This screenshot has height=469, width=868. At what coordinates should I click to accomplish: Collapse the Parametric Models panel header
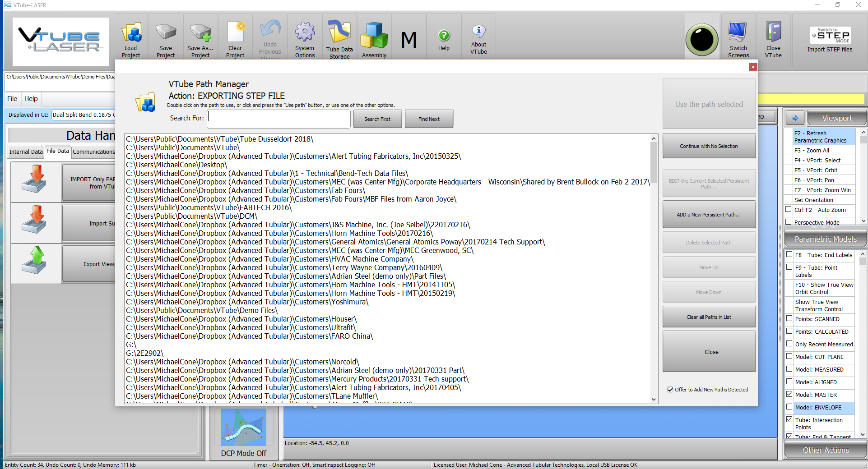tap(825, 239)
